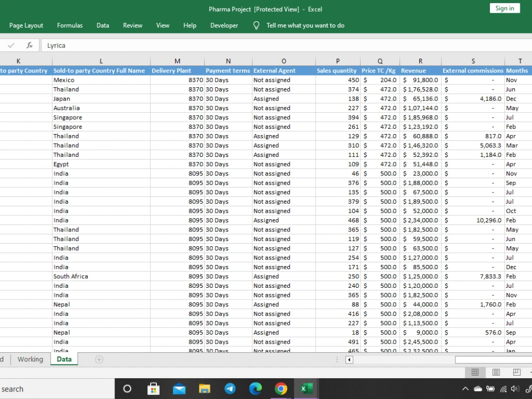Open Telegram from taskbar
This screenshot has width=532, height=399.
click(230, 388)
